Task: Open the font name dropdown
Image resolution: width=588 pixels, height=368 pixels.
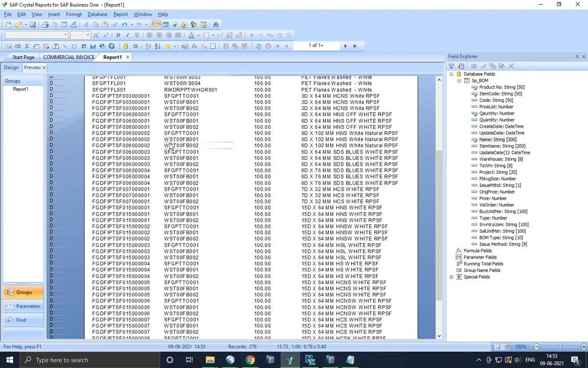Action: [65, 35]
